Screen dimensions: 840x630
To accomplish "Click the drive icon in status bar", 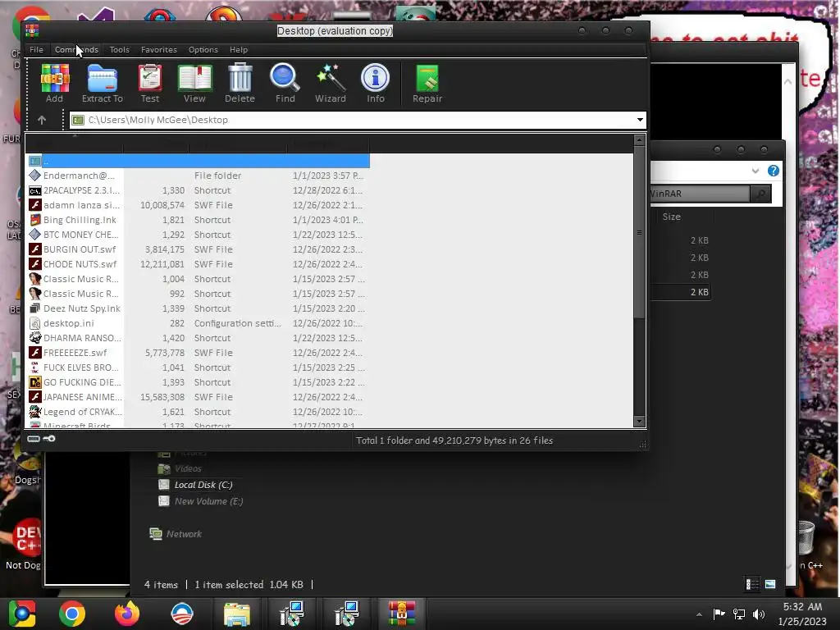I will tap(33, 439).
